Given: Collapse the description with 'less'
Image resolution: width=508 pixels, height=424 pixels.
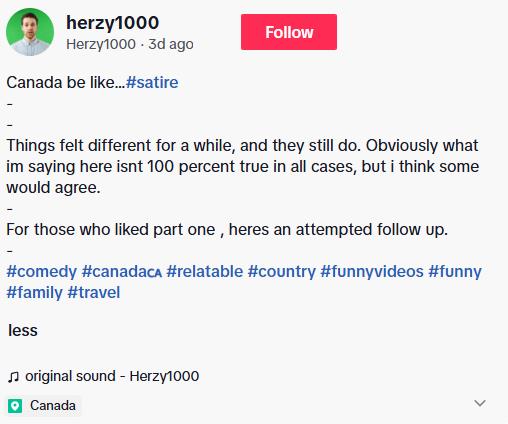Looking at the screenshot, I should coord(23,330).
